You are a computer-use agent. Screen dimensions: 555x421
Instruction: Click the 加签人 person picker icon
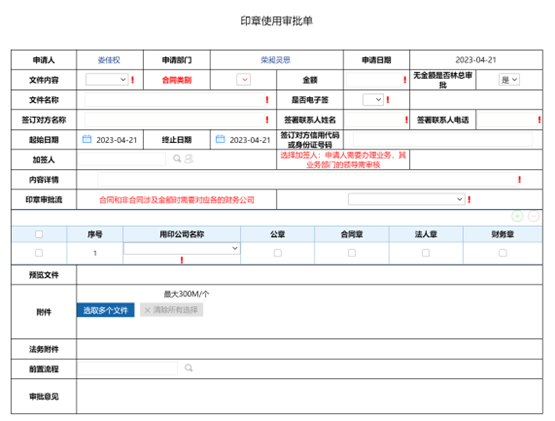[189, 159]
